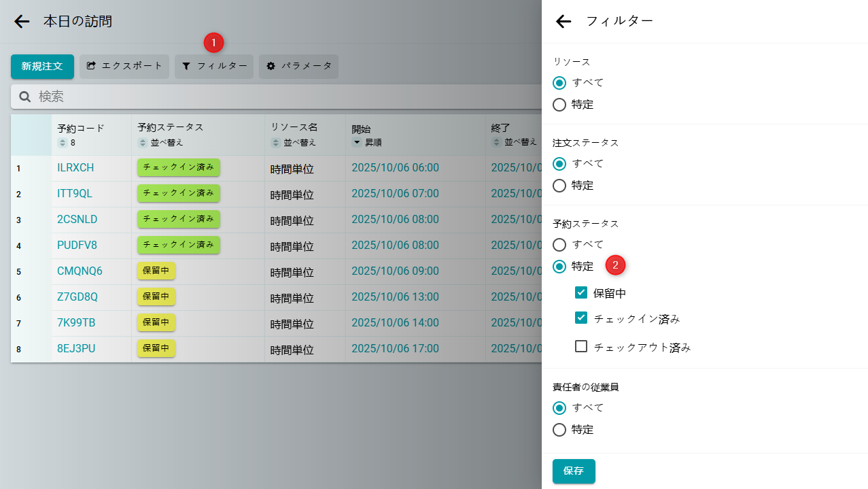The width and height of the screenshot is (868, 489).
Task: Open the エクスポート export button
Action: pyautogui.click(x=124, y=67)
